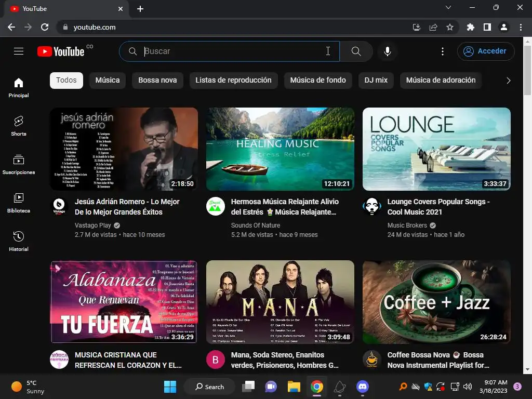Image resolution: width=532 pixels, height=399 pixels.
Task: Select the Bossa nova filter chip
Action: click(157, 80)
